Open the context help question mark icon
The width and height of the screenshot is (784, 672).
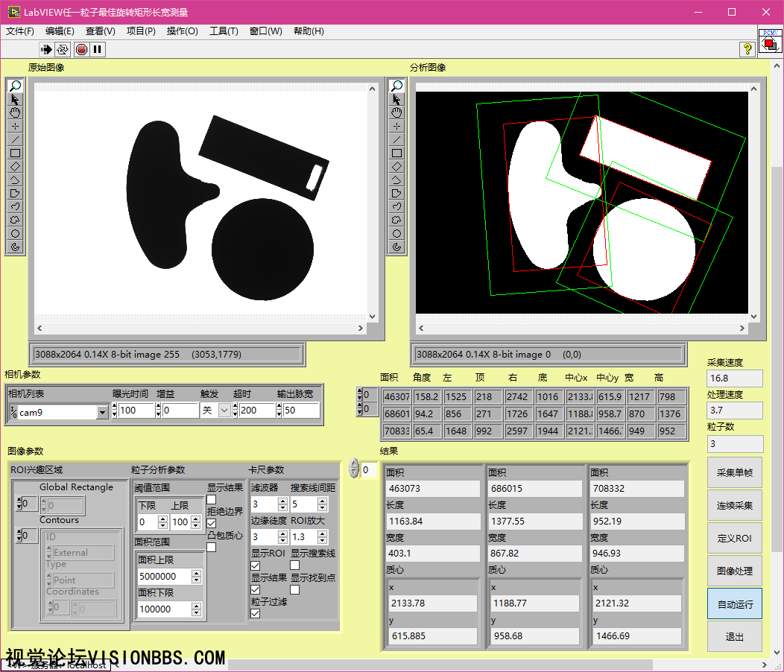[747, 49]
